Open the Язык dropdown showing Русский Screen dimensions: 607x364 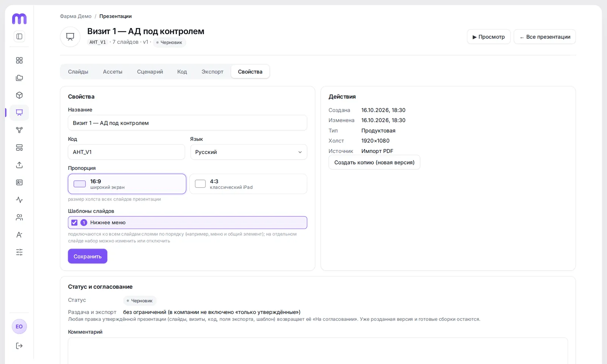tap(248, 152)
